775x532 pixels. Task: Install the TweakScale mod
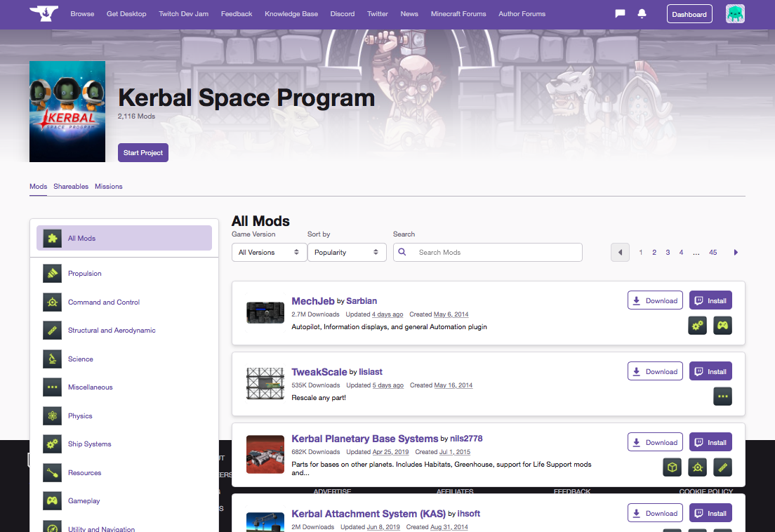(x=710, y=371)
